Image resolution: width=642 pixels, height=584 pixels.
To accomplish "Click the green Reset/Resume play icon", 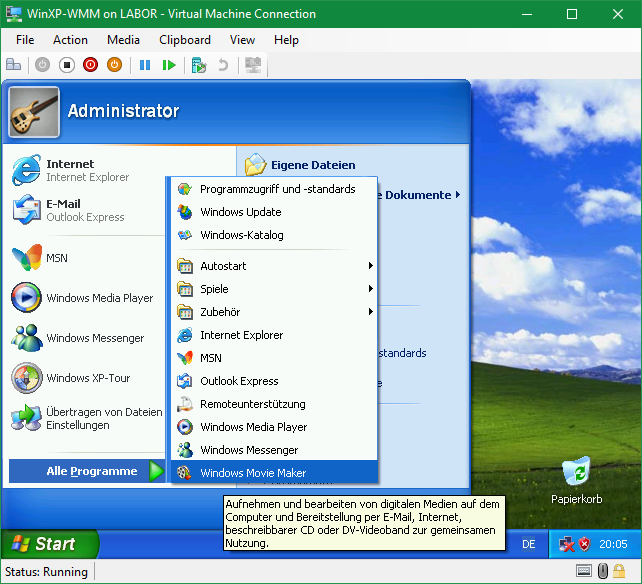I will click(x=169, y=65).
